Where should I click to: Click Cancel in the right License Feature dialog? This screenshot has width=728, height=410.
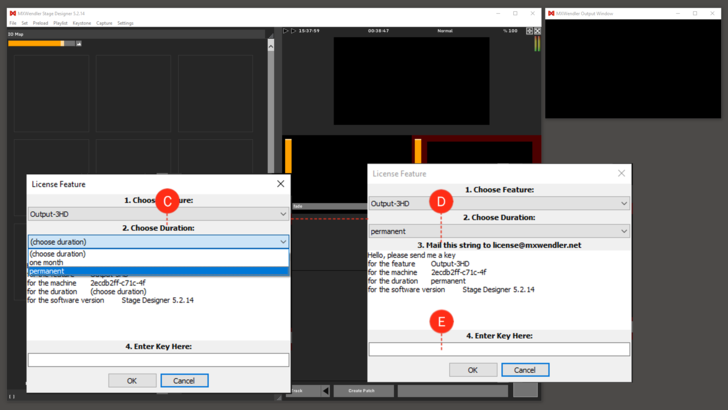click(525, 370)
